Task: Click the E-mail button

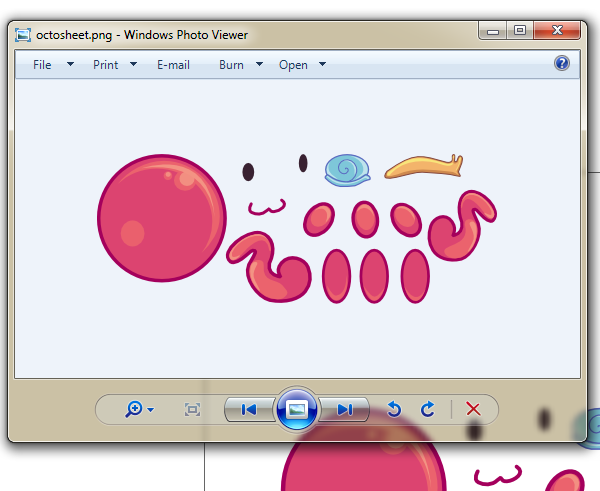Action: 173,65
